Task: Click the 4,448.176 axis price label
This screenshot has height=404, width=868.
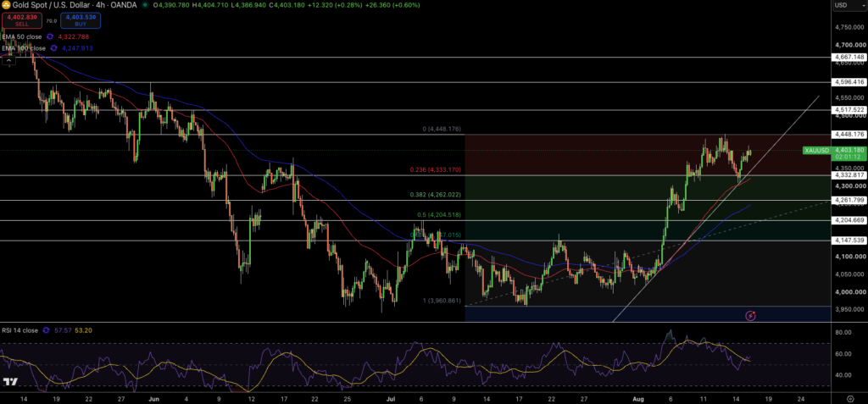Action: tap(849, 135)
